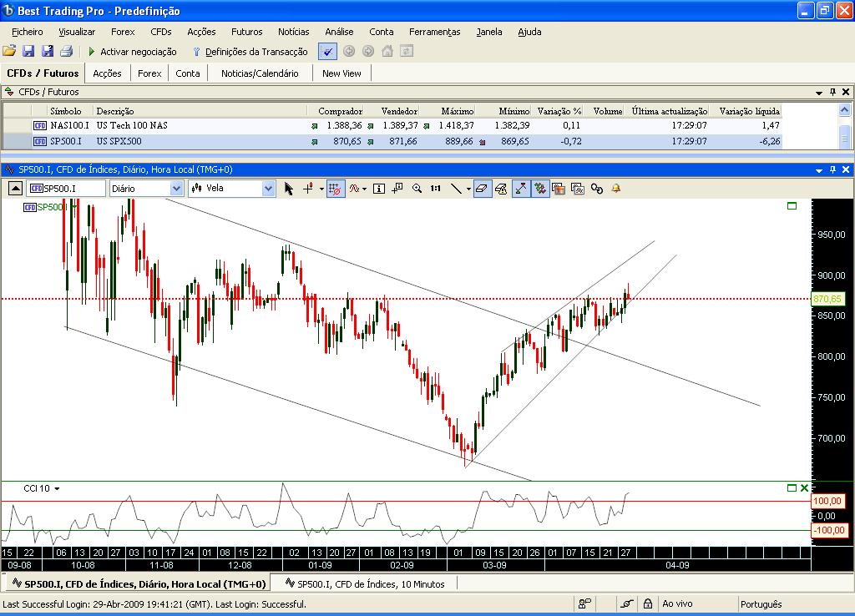Open the Vela chart type dropdown
Image resolution: width=855 pixels, height=616 pixels.
pos(268,189)
